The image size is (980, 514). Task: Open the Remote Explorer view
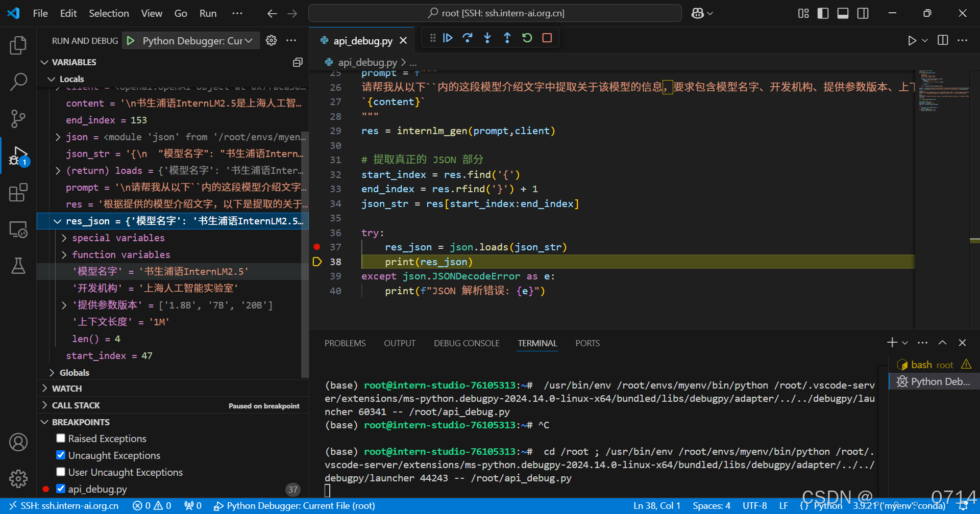[18, 229]
